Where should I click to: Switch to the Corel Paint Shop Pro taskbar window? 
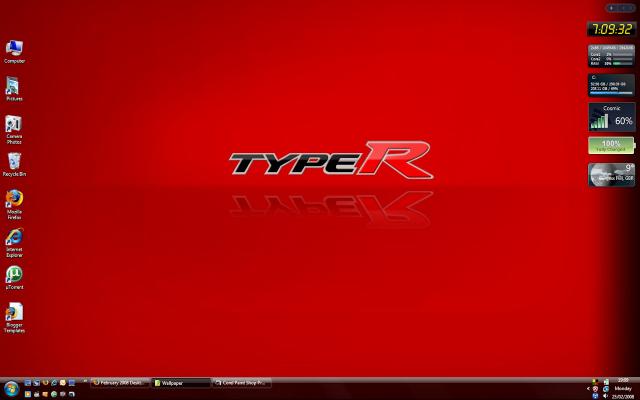tap(242, 383)
